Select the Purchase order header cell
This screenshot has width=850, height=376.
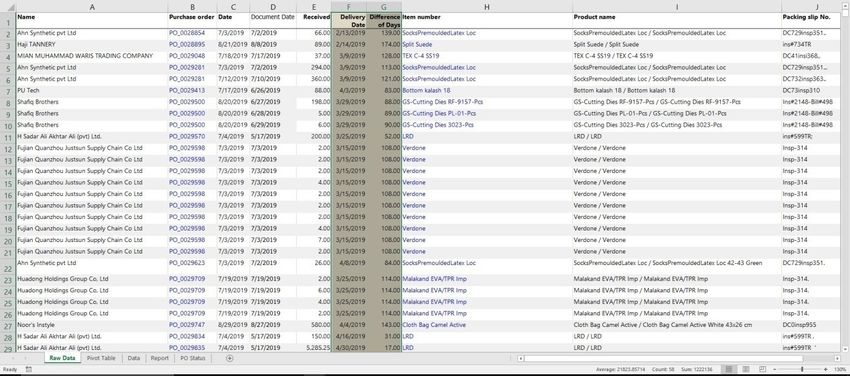pos(192,21)
